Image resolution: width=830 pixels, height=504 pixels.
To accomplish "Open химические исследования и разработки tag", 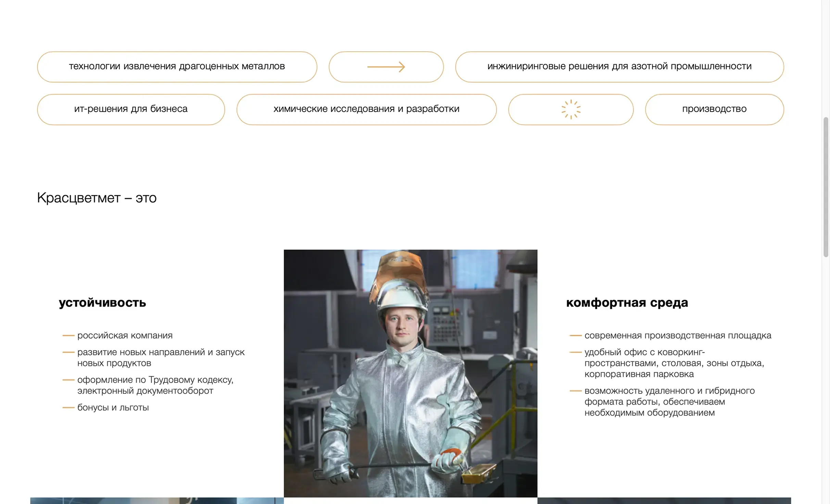I will (366, 110).
